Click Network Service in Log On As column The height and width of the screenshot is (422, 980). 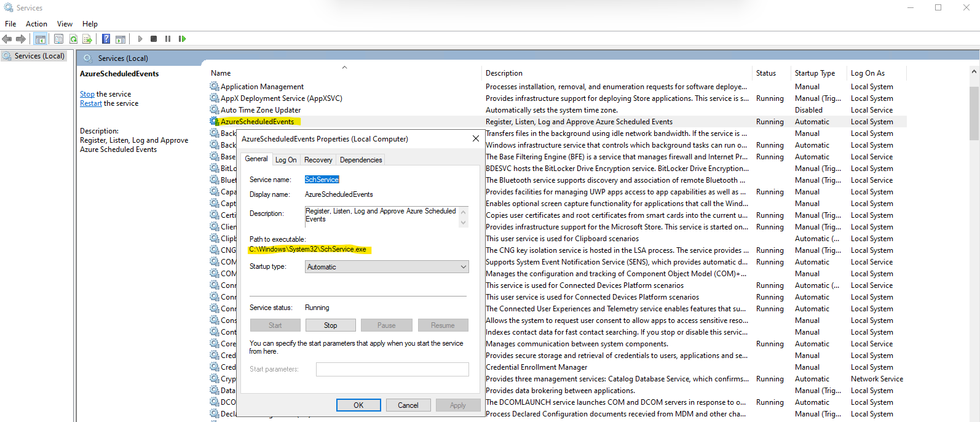877,379
